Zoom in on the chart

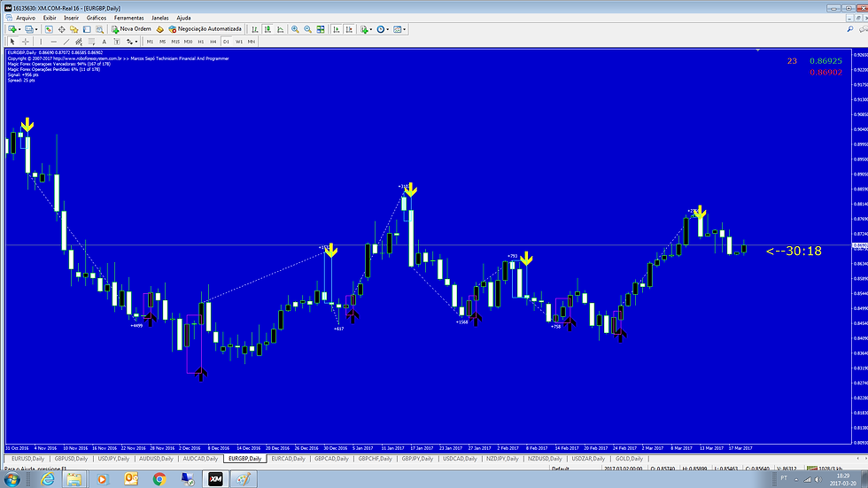pos(295,29)
